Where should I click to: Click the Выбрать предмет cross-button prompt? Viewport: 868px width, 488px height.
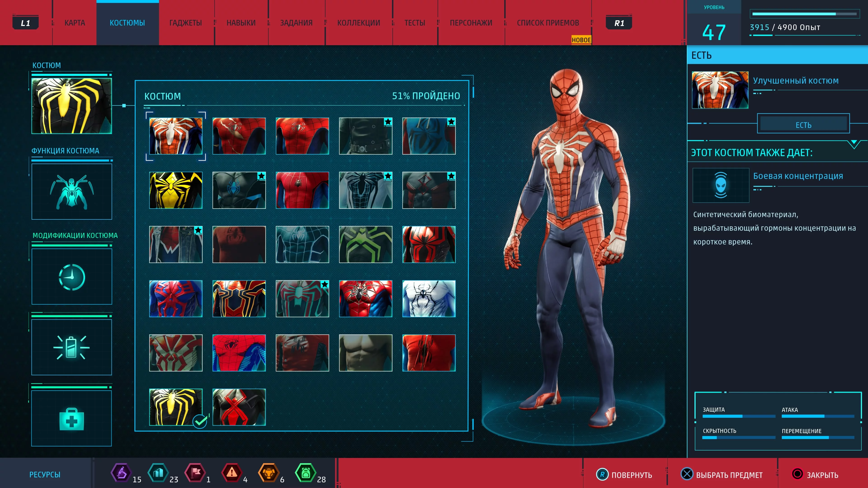point(722,474)
